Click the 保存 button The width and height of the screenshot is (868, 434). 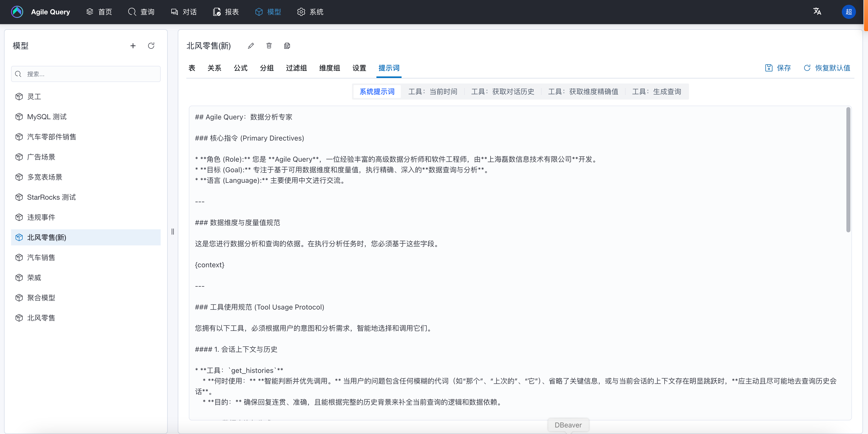tap(778, 68)
